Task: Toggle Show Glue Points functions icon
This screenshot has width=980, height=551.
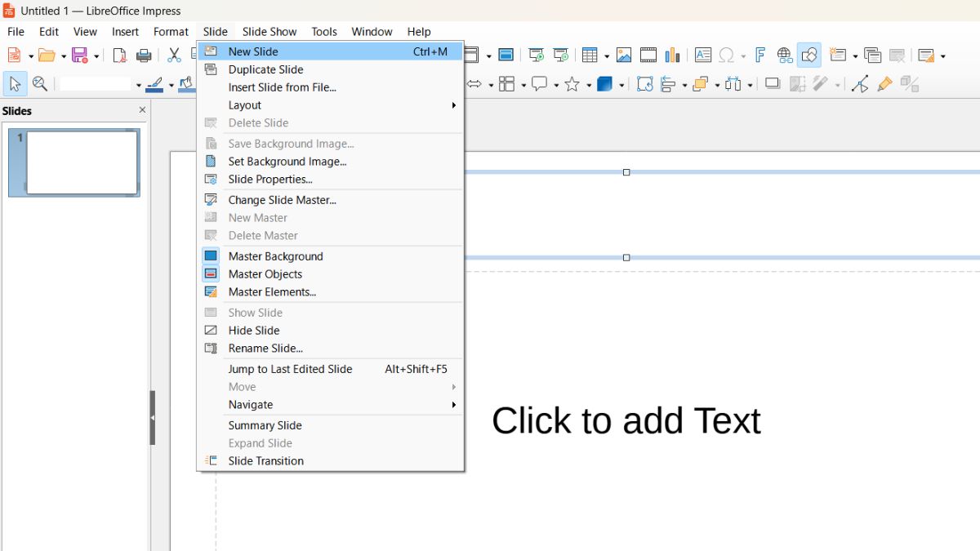Action: [x=884, y=84]
